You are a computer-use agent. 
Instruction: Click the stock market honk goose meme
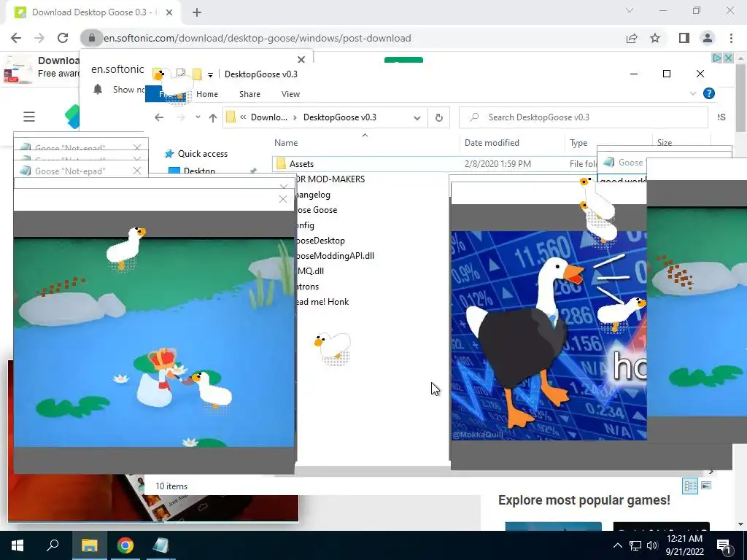[549, 335]
